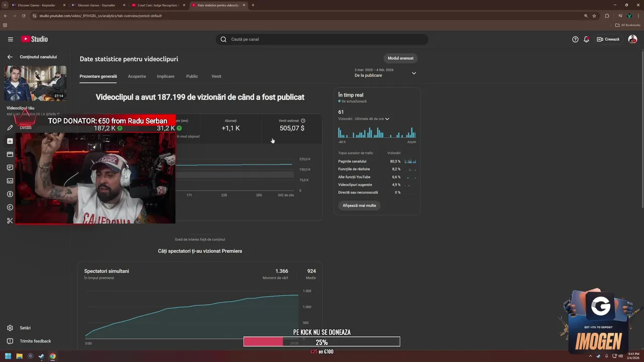Click Directă sau necunoscută traffic row
644x362 pixels.
click(377, 193)
